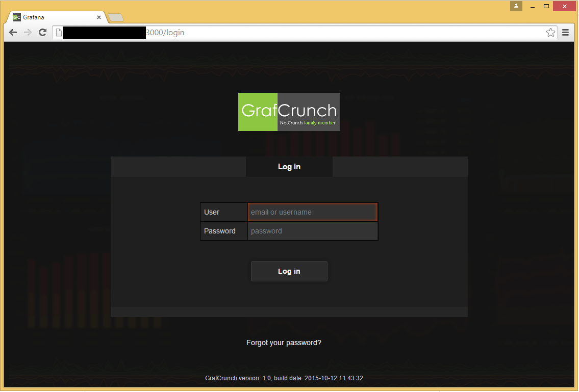Open Forgot your password link
This screenshot has height=392, width=579.
(284, 343)
